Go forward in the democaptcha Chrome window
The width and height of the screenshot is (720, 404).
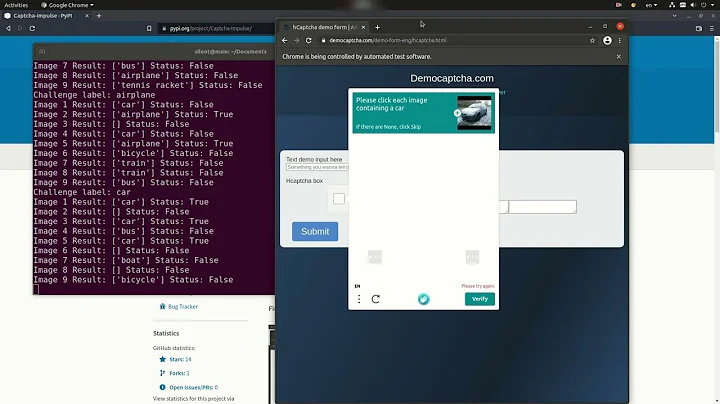click(x=297, y=40)
